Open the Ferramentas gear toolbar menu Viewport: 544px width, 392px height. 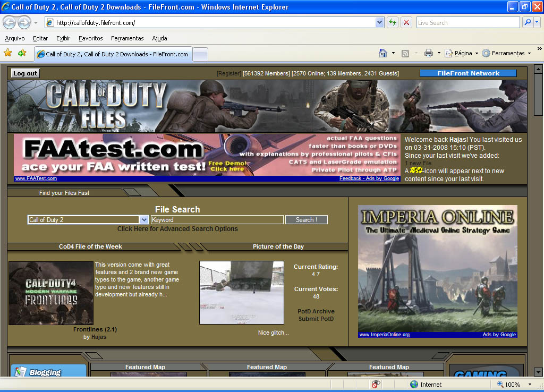click(506, 53)
